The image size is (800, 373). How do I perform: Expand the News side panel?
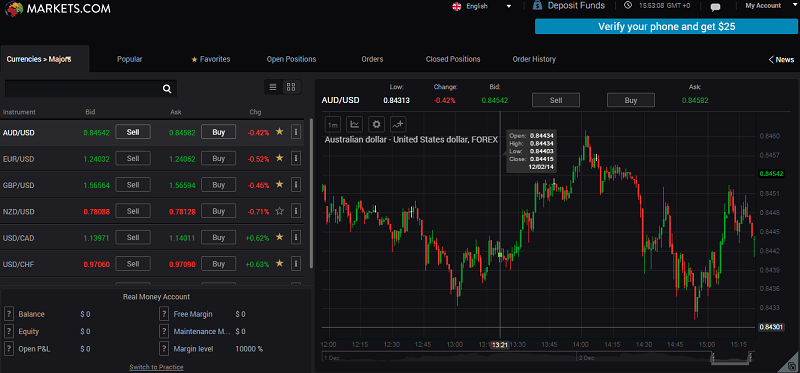tap(781, 60)
